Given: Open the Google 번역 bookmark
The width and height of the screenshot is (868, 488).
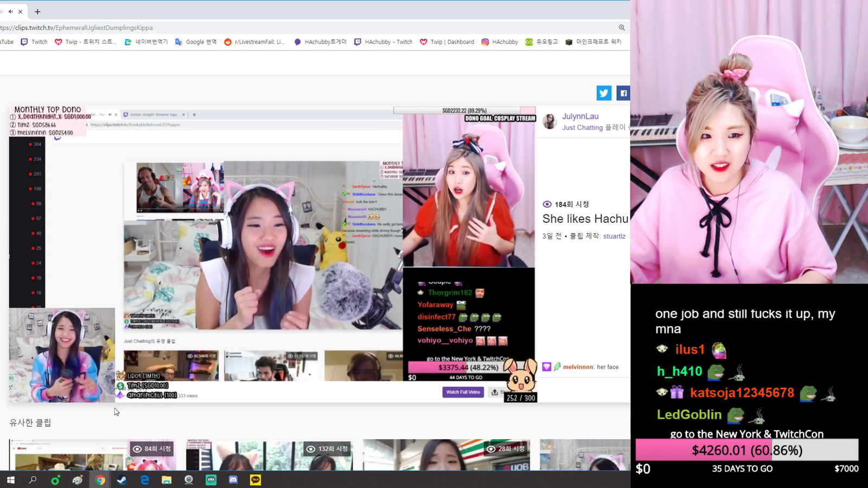Looking at the screenshot, I should click(x=196, y=42).
